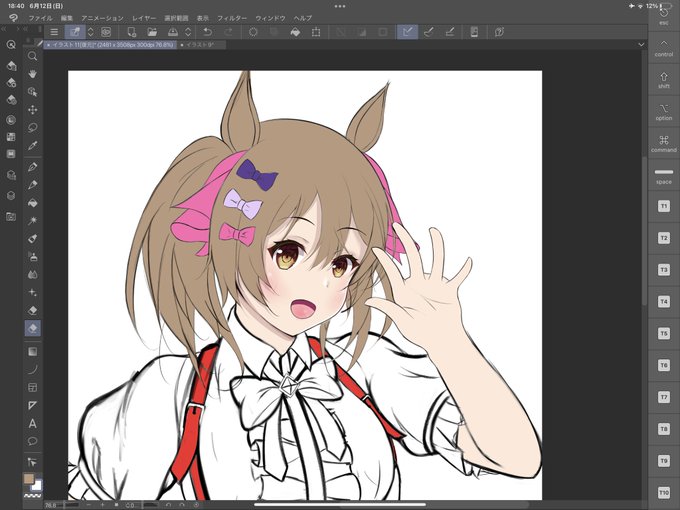The width and height of the screenshot is (680, 510).
Task: Open the ファイル menu
Action: (40, 18)
